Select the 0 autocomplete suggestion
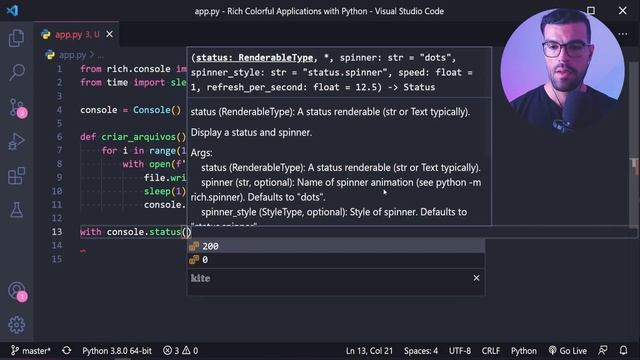The width and height of the screenshot is (640, 360). tap(336, 260)
